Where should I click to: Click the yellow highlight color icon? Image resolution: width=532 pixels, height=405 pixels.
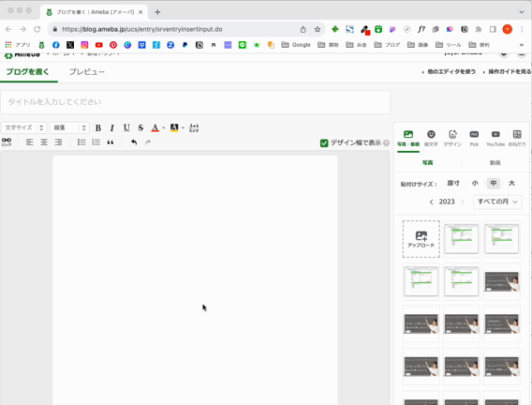[x=174, y=127]
